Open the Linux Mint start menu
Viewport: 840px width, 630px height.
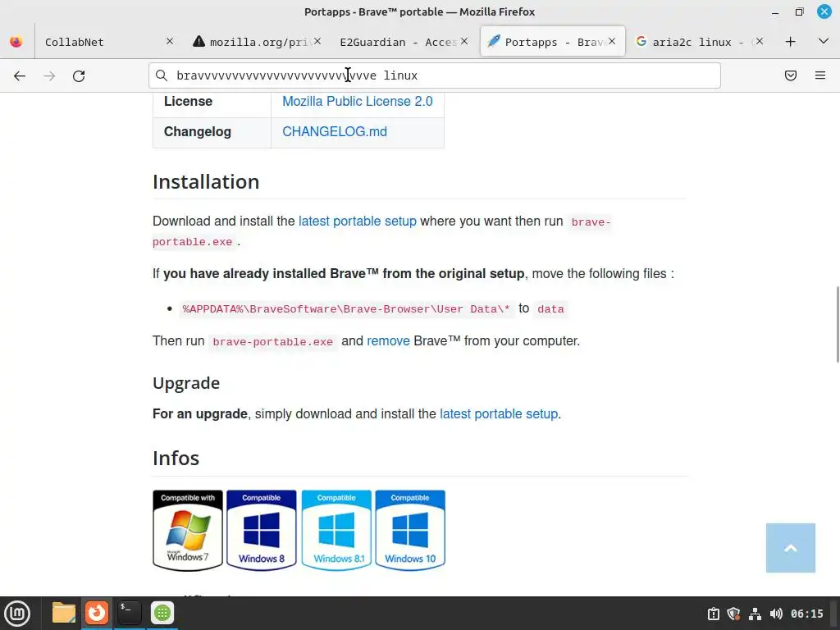click(17, 613)
